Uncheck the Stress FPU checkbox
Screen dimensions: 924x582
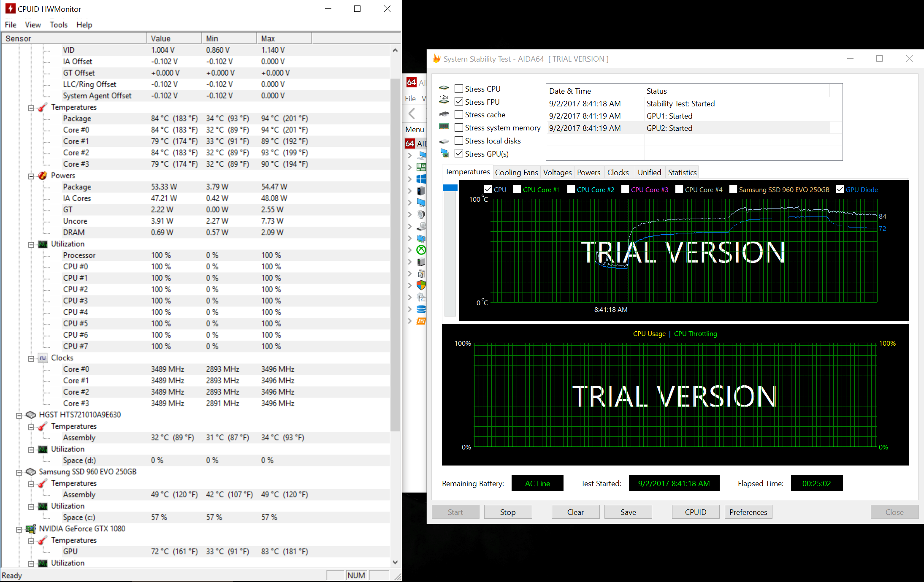click(x=459, y=102)
